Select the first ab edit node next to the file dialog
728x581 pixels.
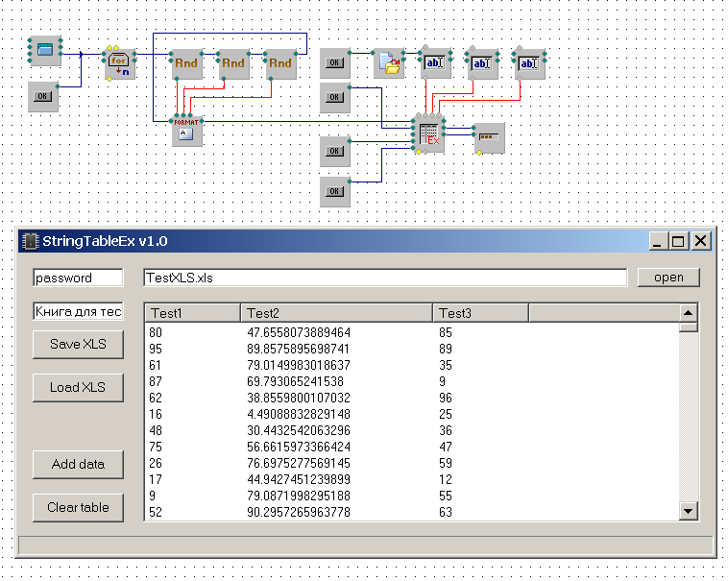pyautogui.click(x=435, y=63)
